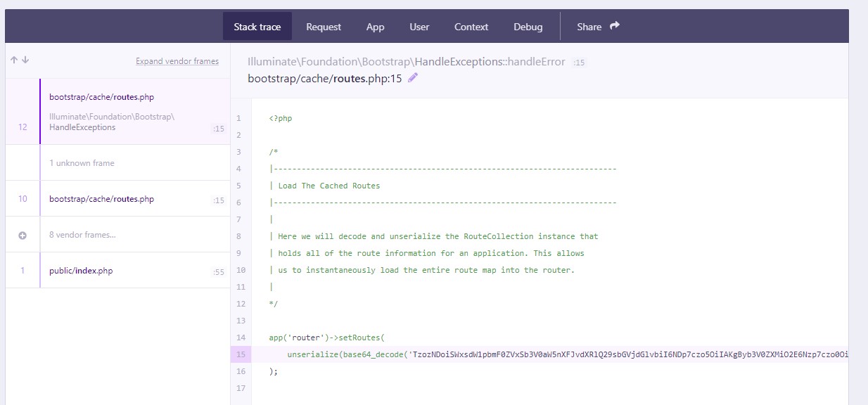Switch to the App tab
This screenshot has height=405, width=868.
click(x=375, y=27)
